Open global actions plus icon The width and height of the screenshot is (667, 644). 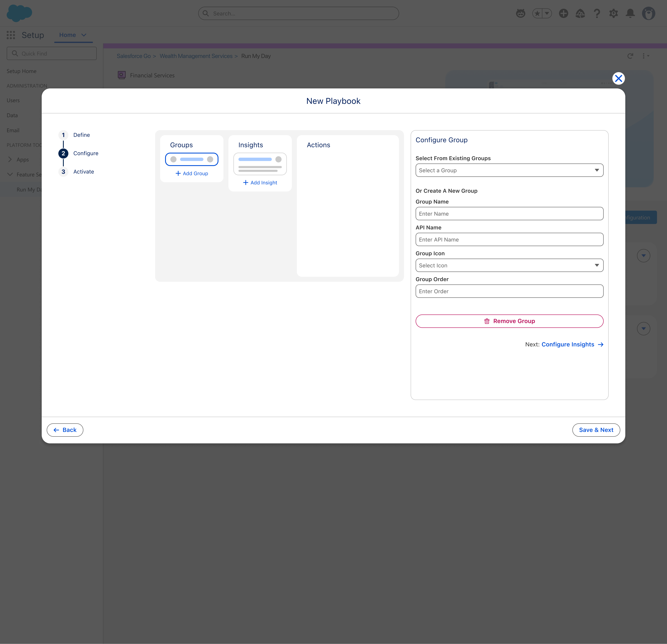(564, 14)
